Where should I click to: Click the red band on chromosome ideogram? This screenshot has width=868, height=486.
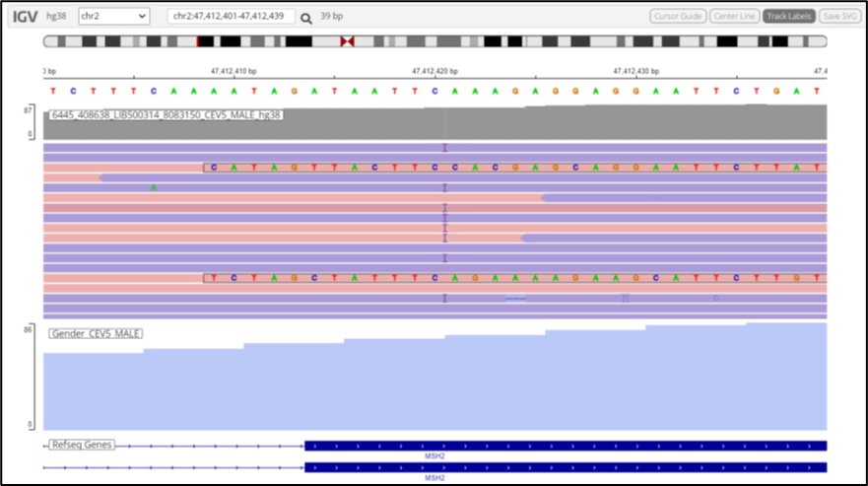point(197,41)
